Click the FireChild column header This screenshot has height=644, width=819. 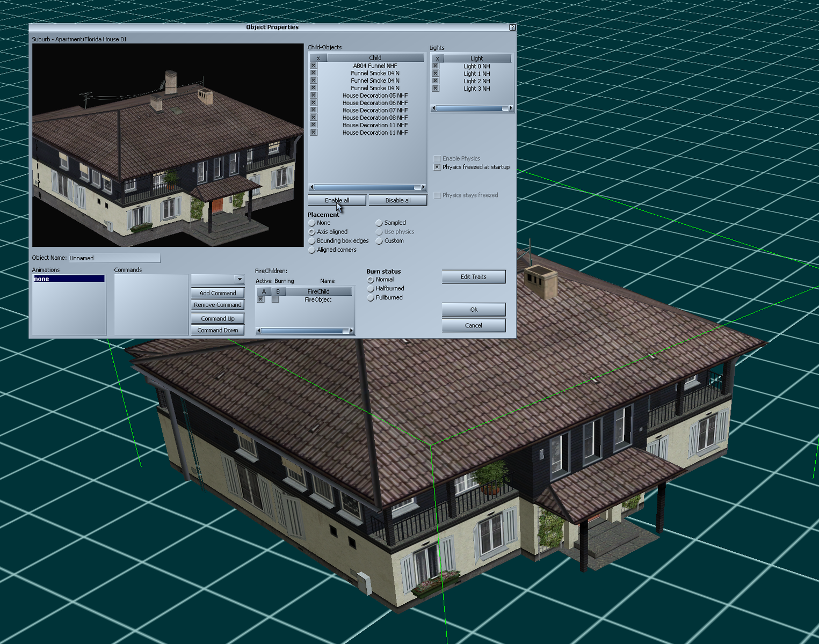click(318, 291)
